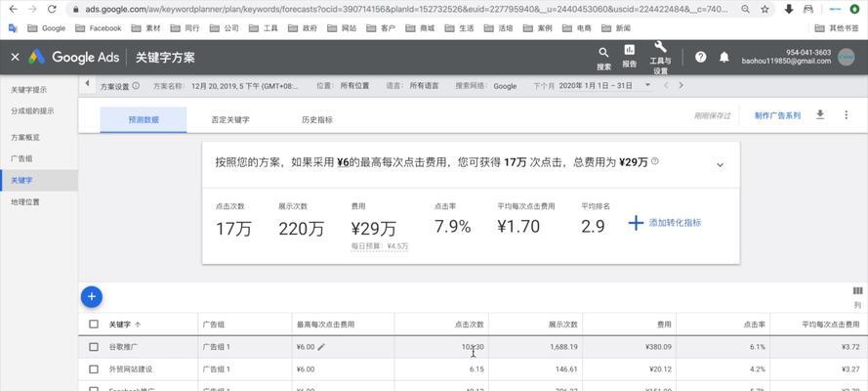Click browser reload button

52,9
